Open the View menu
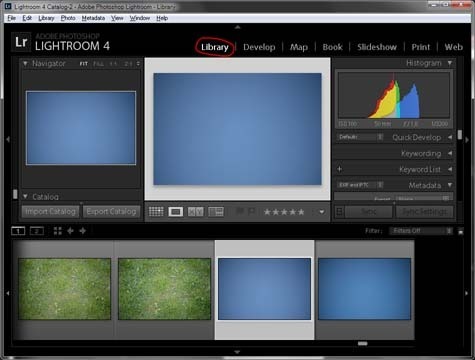475x360 pixels. coord(117,18)
